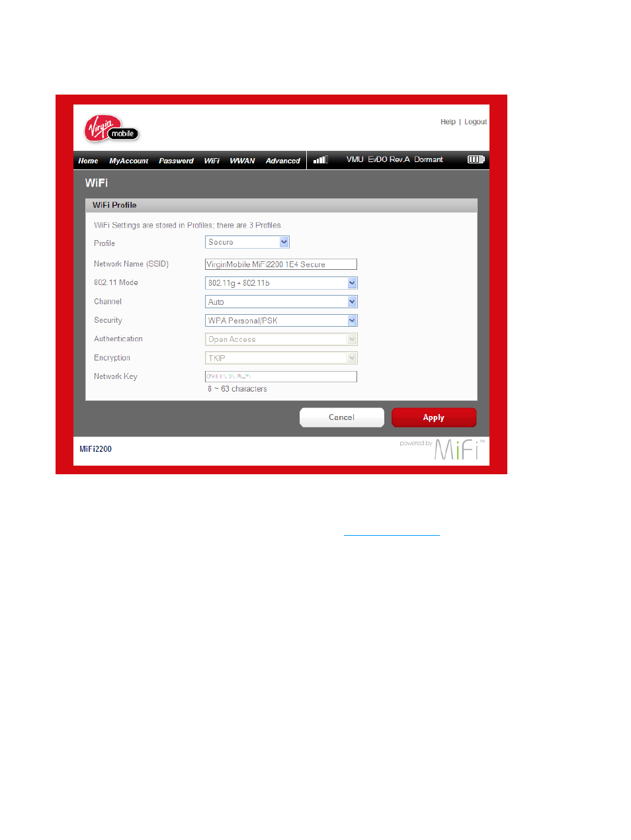
Task: Click the WiFi Profile section header
Action: pyautogui.click(x=281, y=205)
